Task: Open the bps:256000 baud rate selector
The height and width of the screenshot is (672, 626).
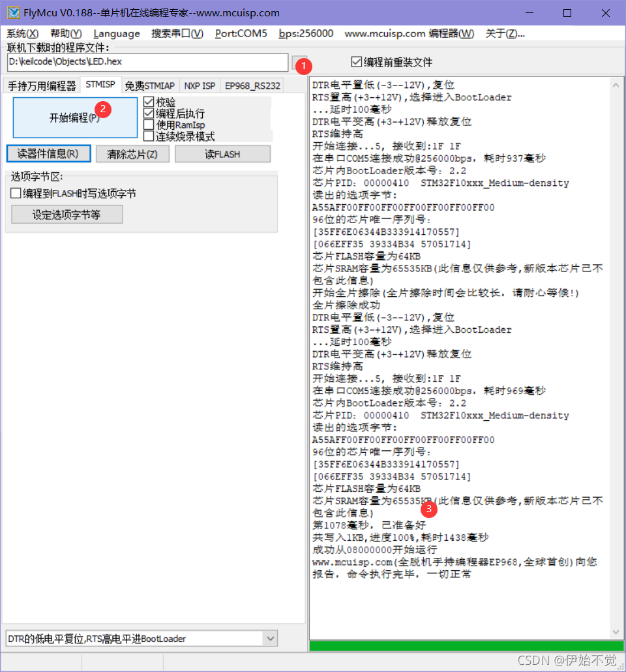Action: (x=306, y=33)
